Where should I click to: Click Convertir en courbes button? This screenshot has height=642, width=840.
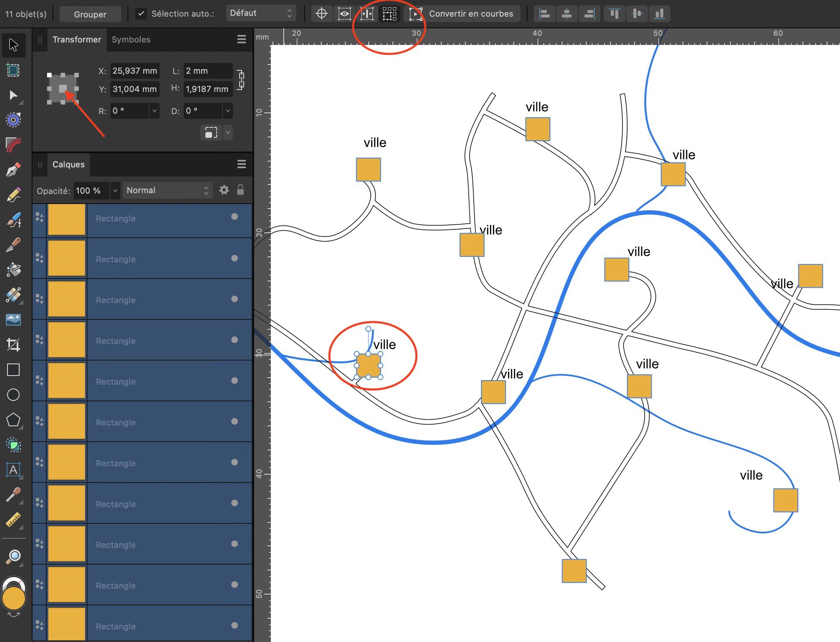pyautogui.click(x=471, y=14)
